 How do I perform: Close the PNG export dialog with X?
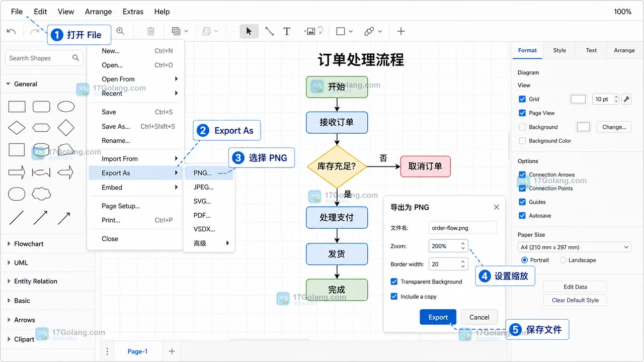click(x=497, y=207)
